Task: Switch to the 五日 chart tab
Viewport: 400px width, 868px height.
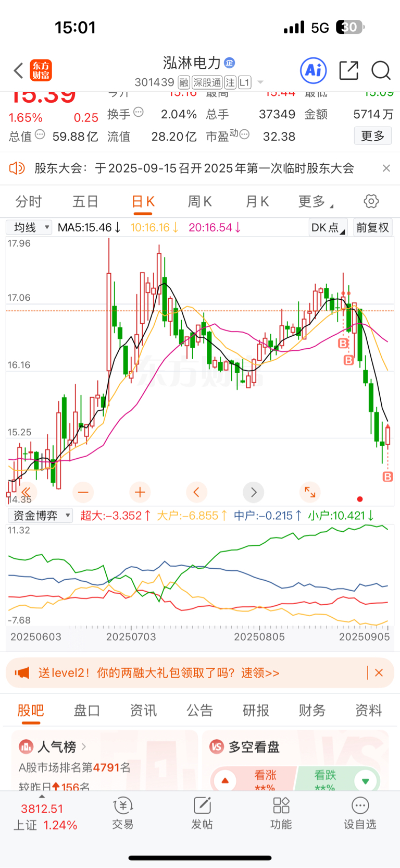Action: (x=86, y=202)
